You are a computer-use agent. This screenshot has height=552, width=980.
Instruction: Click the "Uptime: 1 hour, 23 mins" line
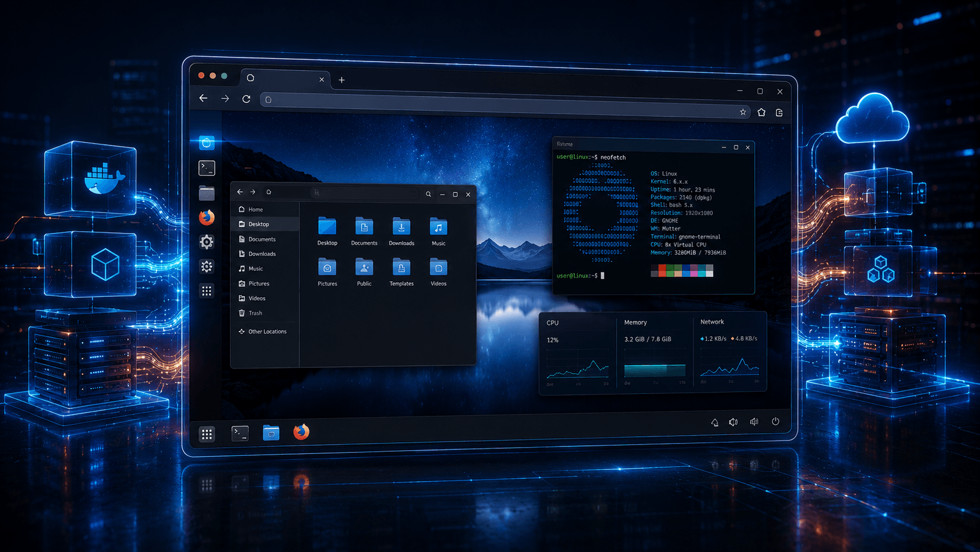point(683,189)
